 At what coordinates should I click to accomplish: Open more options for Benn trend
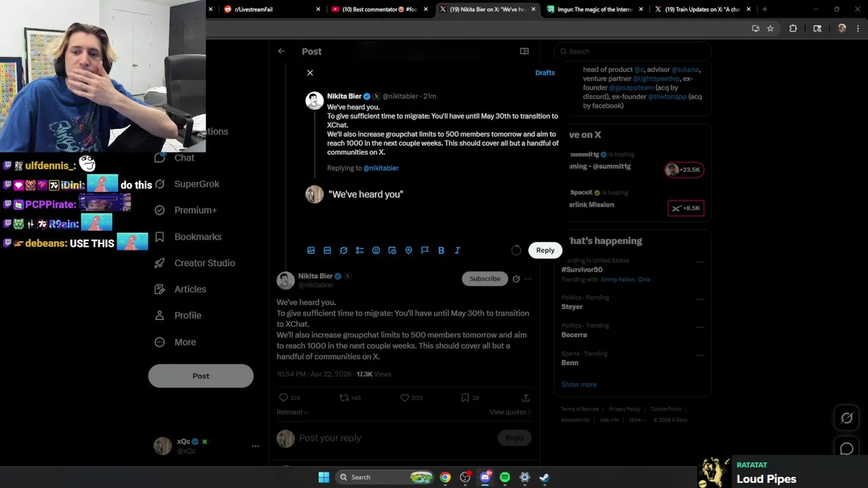[700, 355]
